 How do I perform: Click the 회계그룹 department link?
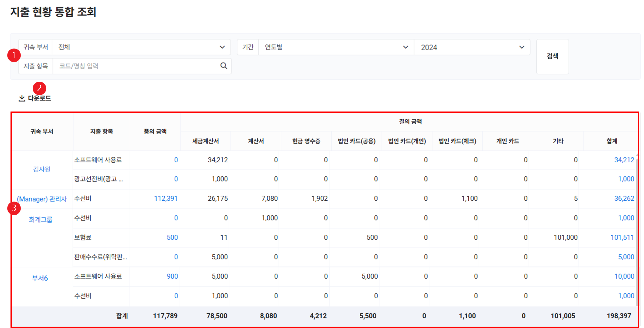40,220
